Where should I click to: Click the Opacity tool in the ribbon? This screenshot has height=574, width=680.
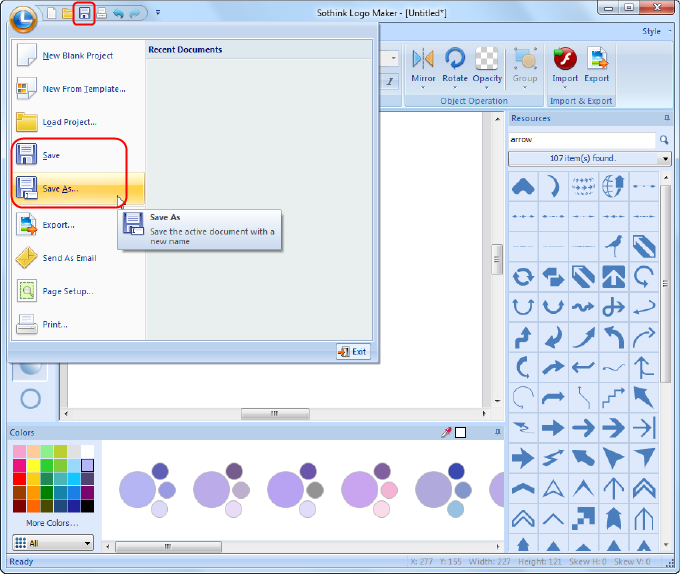coord(487,65)
